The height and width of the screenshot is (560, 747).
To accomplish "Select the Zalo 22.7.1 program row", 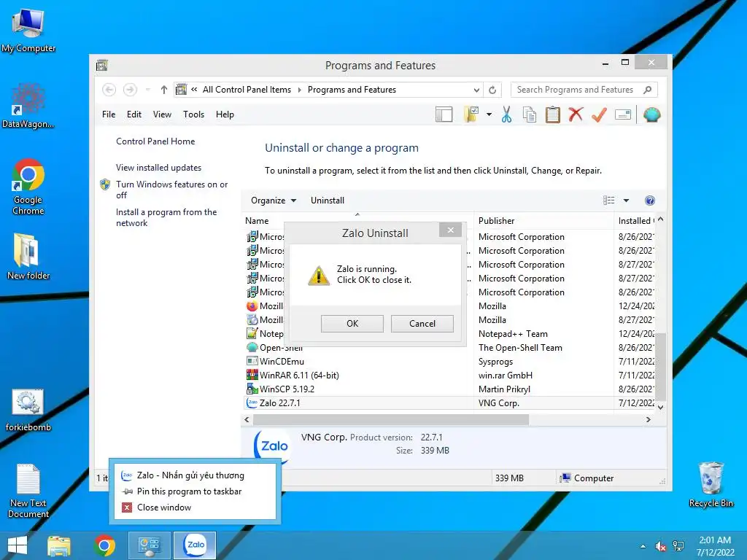I will [449, 402].
